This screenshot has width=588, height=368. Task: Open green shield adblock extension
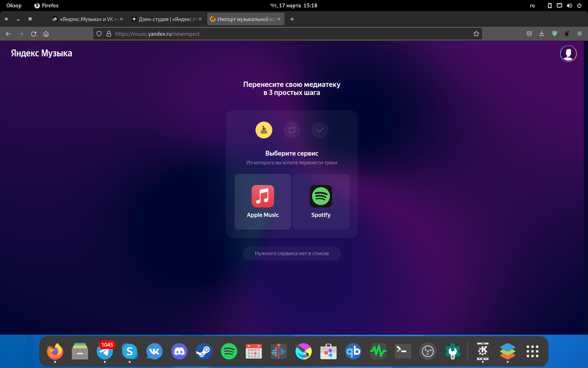point(554,34)
